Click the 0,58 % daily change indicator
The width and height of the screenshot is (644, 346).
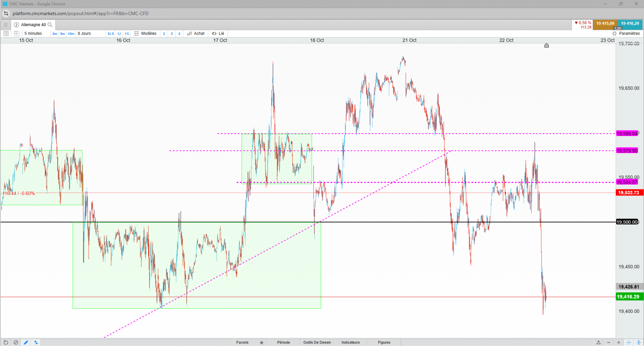(x=583, y=23)
